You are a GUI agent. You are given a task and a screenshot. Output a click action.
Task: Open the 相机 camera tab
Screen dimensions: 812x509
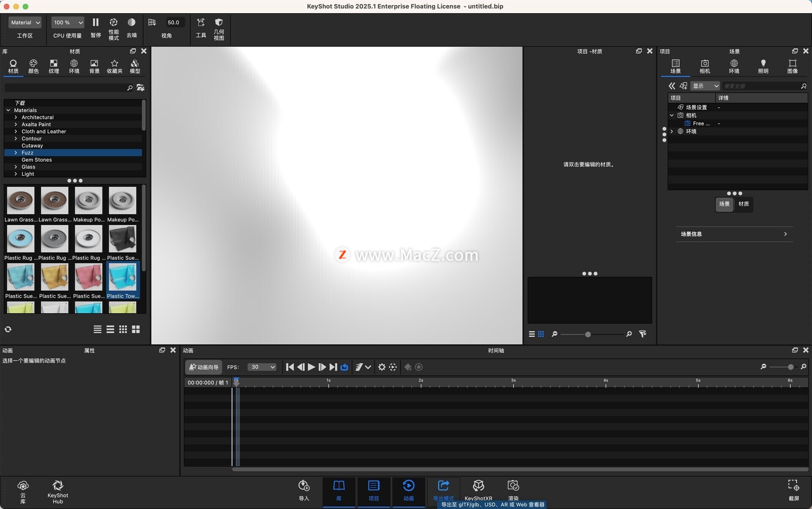[x=705, y=67]
